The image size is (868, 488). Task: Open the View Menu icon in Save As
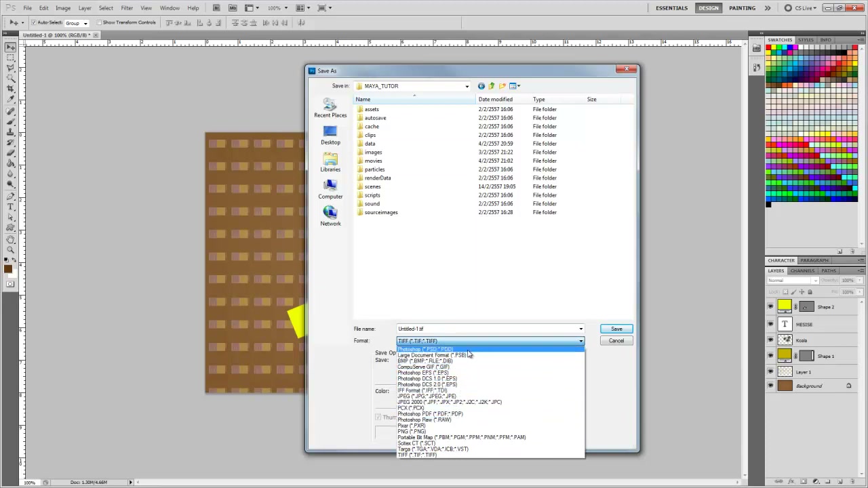click(514, 86)
